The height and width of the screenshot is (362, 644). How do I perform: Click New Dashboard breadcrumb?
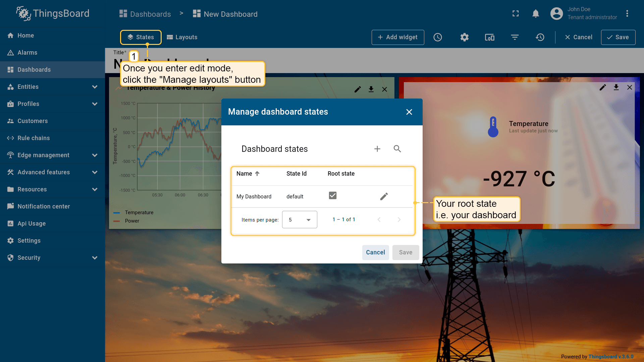click(x=225, y=14)
